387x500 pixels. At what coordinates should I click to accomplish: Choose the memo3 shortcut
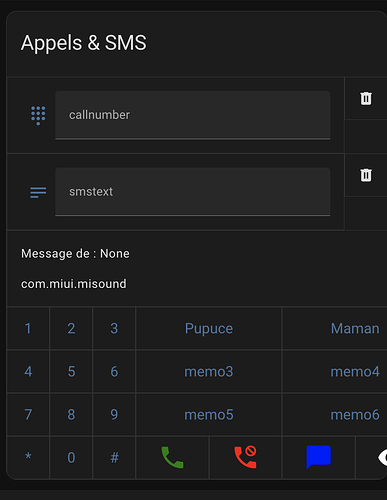tap(209, 371)
